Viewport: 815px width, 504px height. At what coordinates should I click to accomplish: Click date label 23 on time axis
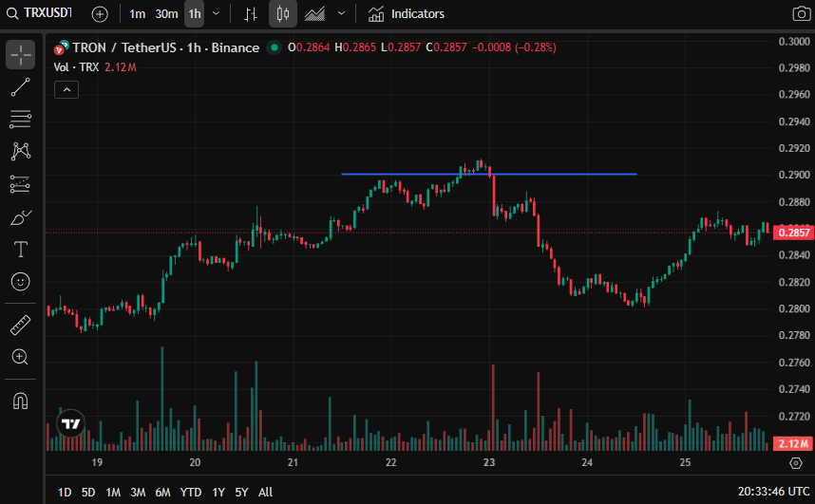(x=488, y=462)
